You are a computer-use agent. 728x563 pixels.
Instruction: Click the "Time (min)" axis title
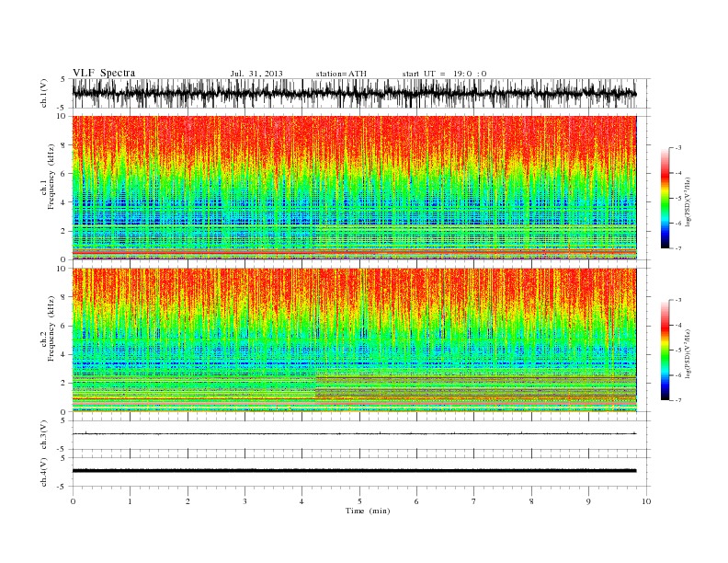pyautogui.click(x=368, y=511)
